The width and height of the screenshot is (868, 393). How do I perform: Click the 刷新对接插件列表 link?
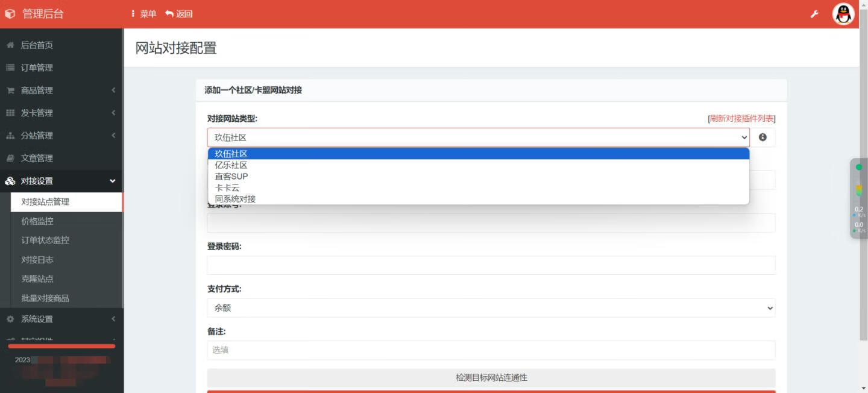(741, 119)
